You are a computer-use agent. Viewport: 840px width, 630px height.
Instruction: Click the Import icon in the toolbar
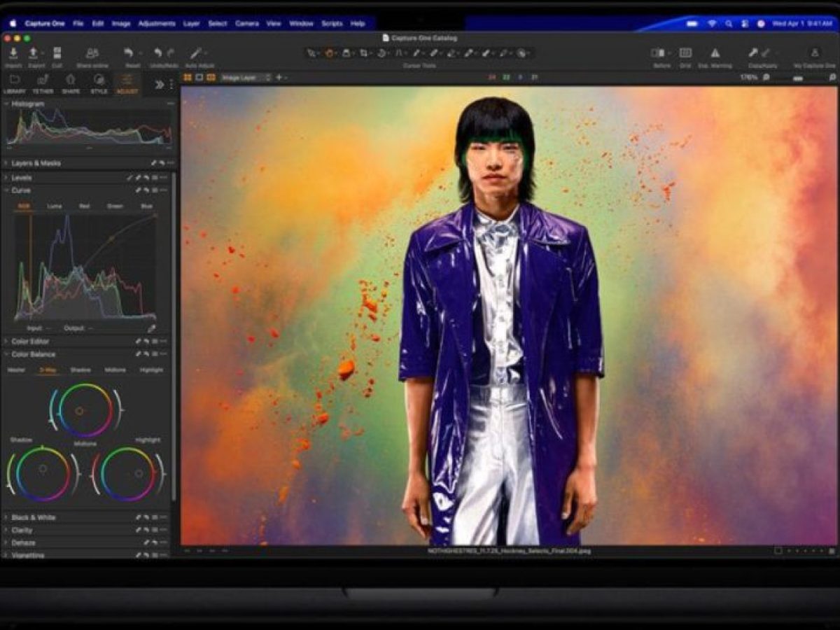coord(13,53)
